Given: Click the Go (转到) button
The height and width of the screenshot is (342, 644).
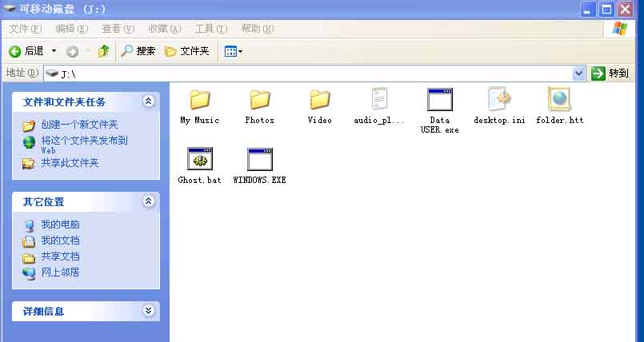Looking at the screenshot, I should pos(610,74).
